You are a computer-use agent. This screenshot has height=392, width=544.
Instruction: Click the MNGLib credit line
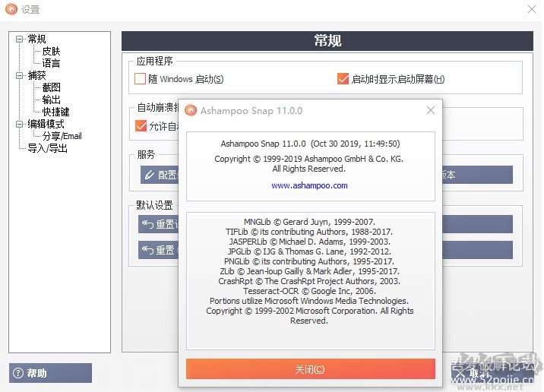click(x=309, y=222)
